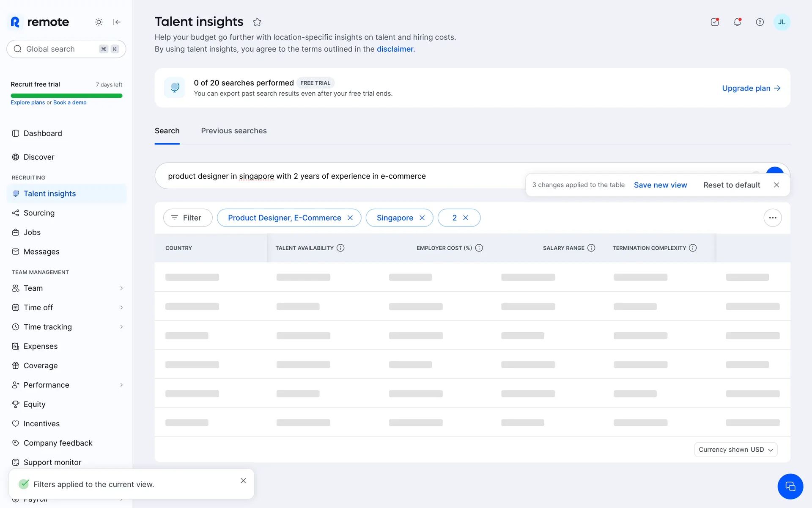This screenshot has height=508, width=812.
Task: Click Save new view
Action: coord(660,185)
